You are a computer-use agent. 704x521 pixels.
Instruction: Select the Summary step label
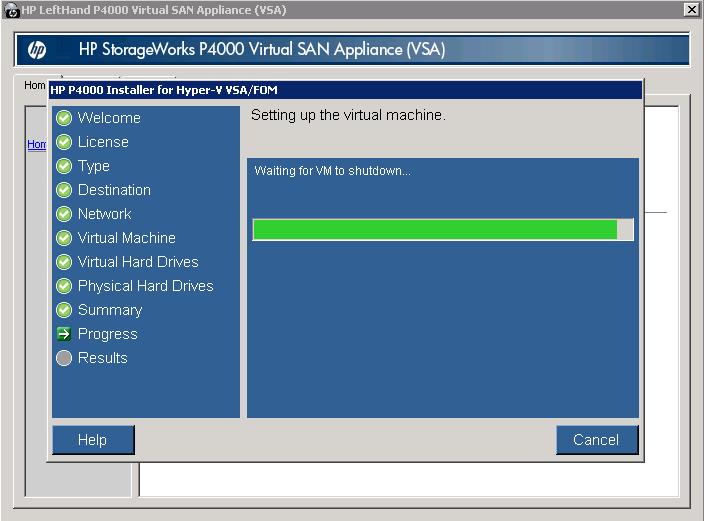point(110,310)
